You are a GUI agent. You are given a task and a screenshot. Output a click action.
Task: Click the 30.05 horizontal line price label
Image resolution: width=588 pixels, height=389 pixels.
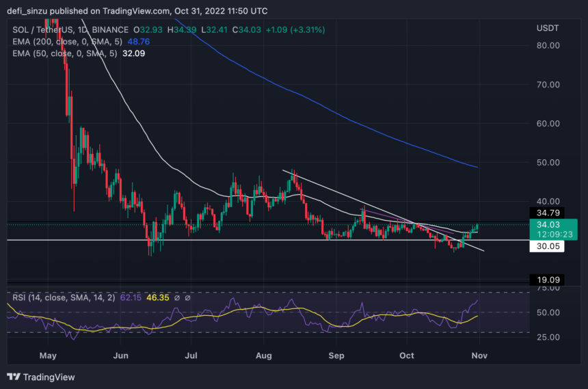tap(542, 249)
